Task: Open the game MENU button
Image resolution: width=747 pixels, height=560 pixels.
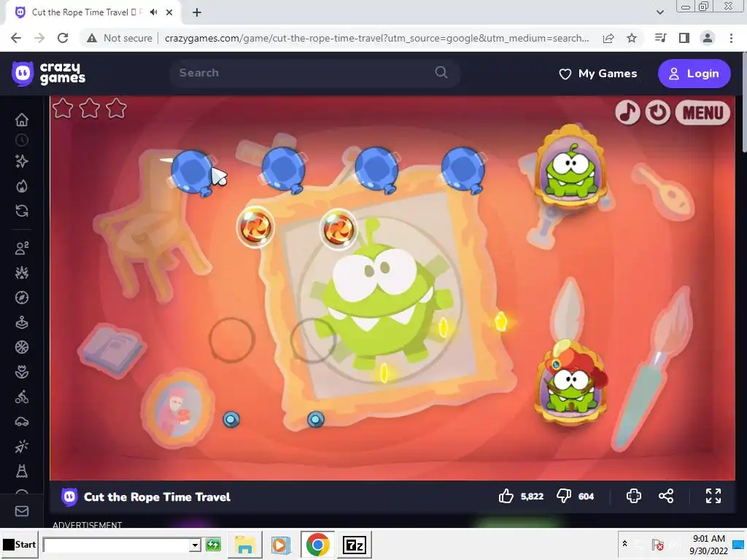Action: [703, 112]
